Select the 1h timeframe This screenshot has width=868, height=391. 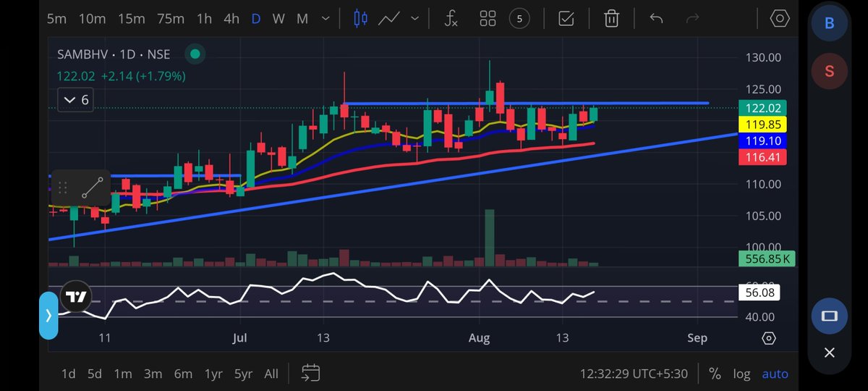tap(205, 19)
